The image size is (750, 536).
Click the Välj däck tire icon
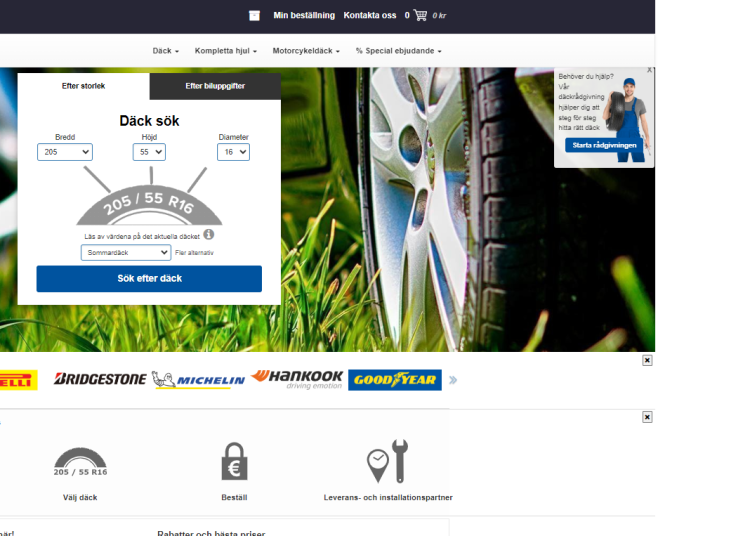click(x=80, y=462)
